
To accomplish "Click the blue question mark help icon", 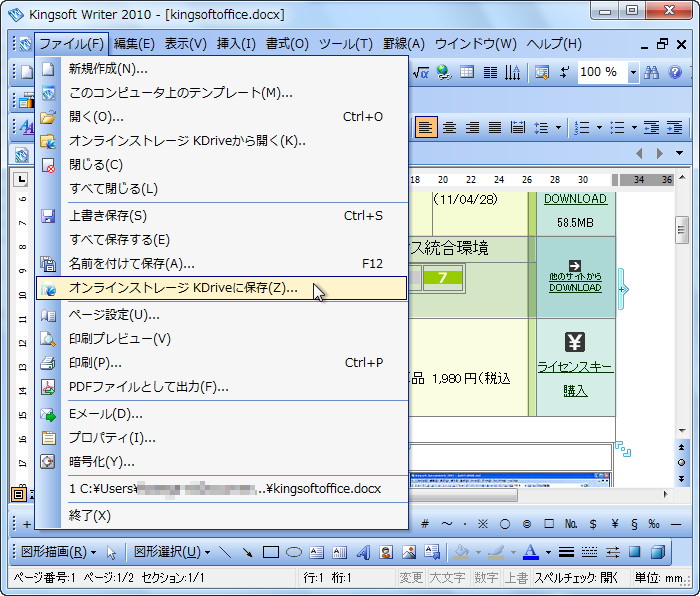I will click(675, 72).
